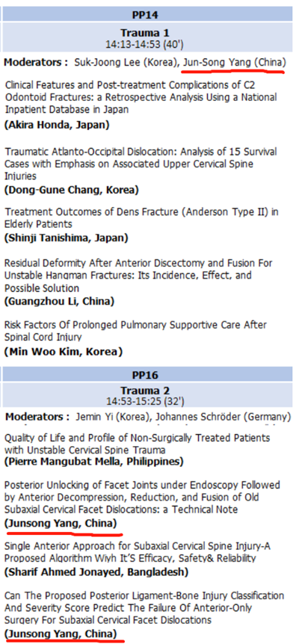
Task: Select author Min Woo Kim, Korea
Action: [x=64, y=352]
